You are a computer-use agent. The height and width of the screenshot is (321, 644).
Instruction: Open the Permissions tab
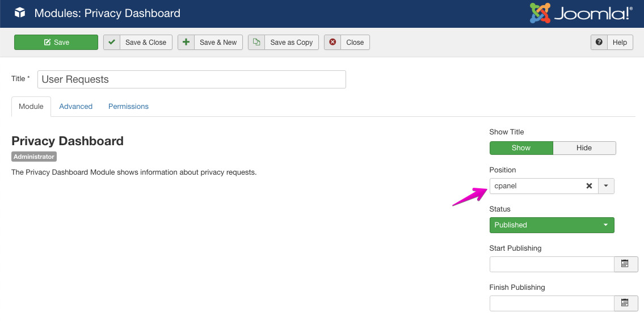[128, 107]
